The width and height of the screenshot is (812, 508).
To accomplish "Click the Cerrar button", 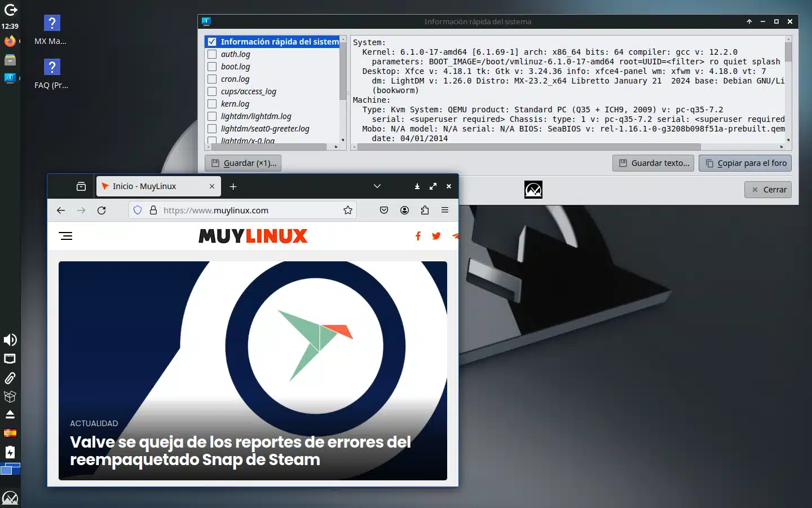I will pos(768,190).
